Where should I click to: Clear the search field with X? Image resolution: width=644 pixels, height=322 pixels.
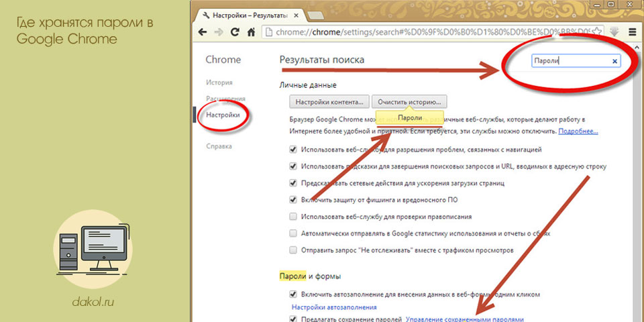point(615,61)
